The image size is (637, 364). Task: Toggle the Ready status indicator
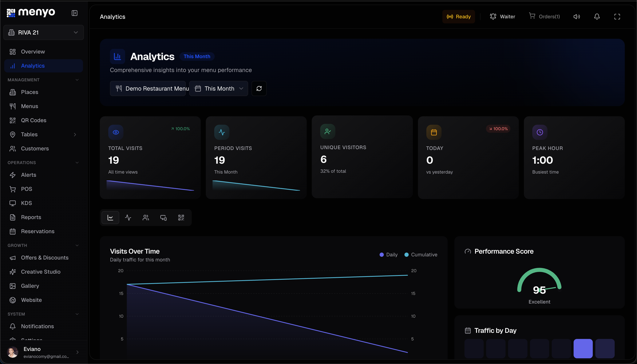tap(459, 16)
